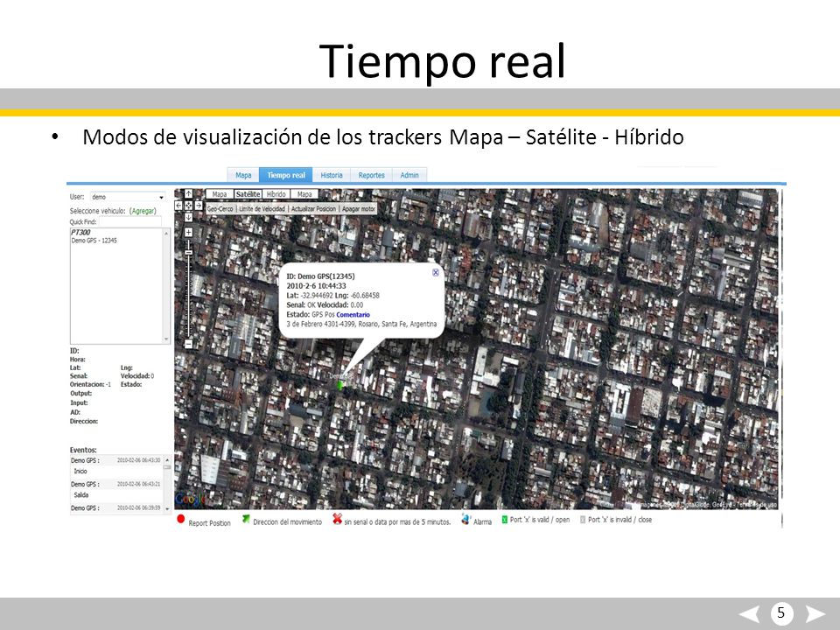This screenshot has height=630, width=840.
Task: Select the PT300 group in vehicle list
Action: coord(80,233)
